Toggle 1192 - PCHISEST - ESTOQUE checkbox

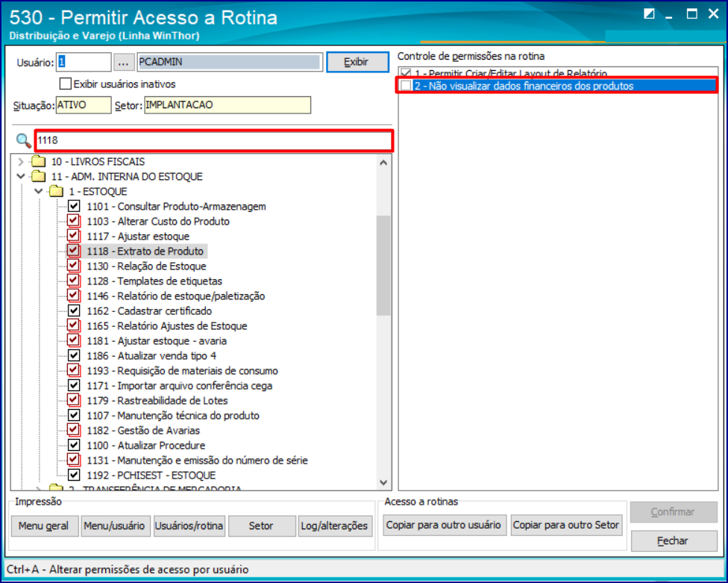click(74, 475)
